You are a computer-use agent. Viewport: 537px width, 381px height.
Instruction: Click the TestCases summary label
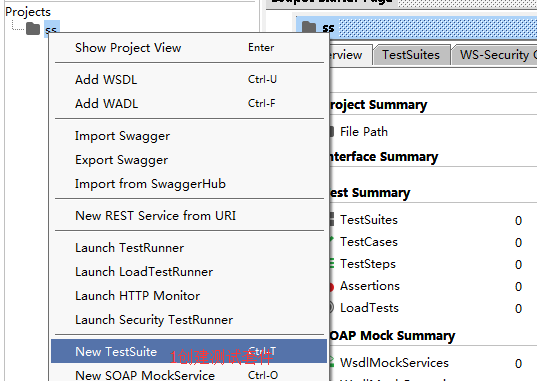tap(369, 242)
